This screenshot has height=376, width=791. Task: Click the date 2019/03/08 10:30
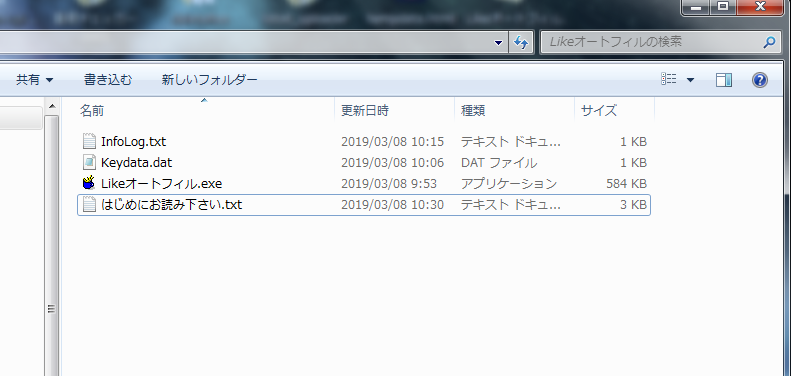(392, 205)
